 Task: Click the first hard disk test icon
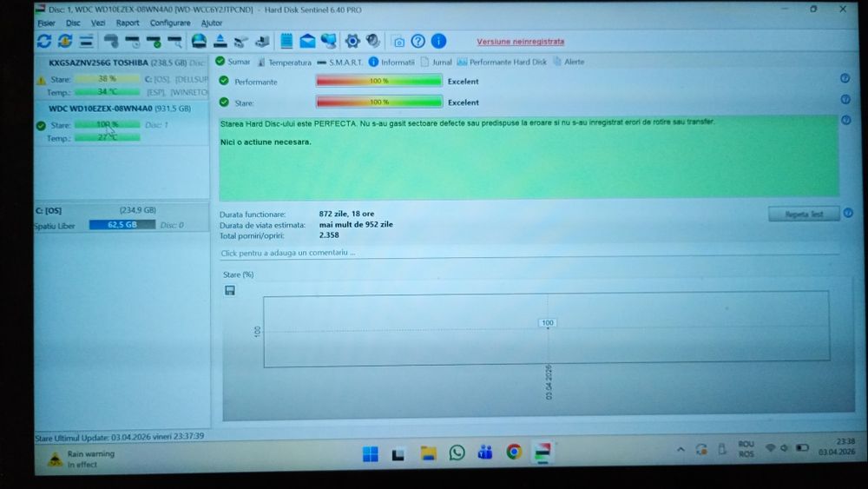pyautogui.click(x=111, y=41)
